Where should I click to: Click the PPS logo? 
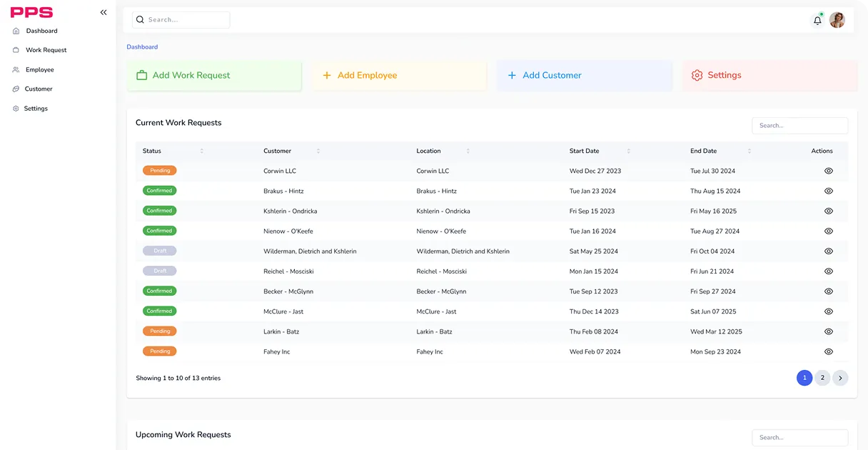[31, 12]
